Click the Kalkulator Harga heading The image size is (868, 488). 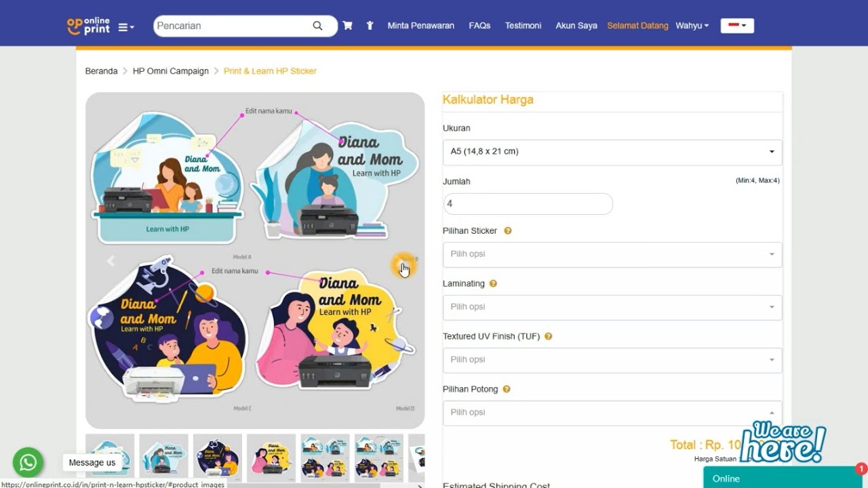[x=488, y=100]
